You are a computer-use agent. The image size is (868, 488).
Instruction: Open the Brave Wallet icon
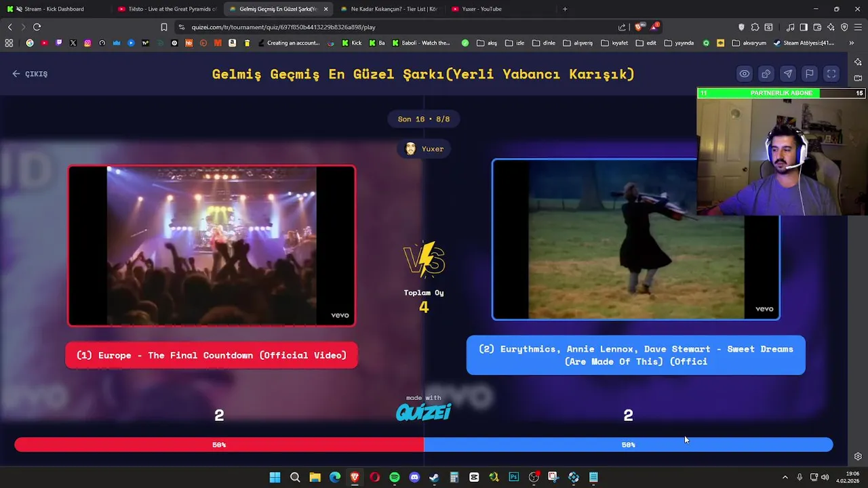click(817, 27)
